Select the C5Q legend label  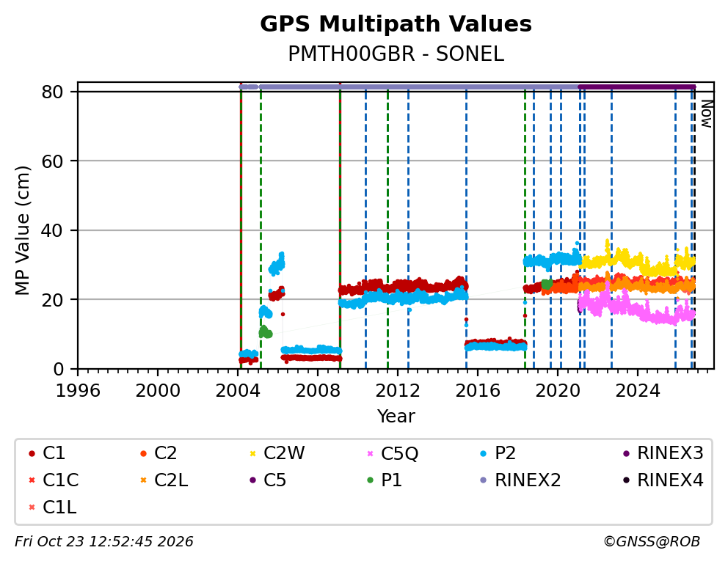[x=400, y=453]
